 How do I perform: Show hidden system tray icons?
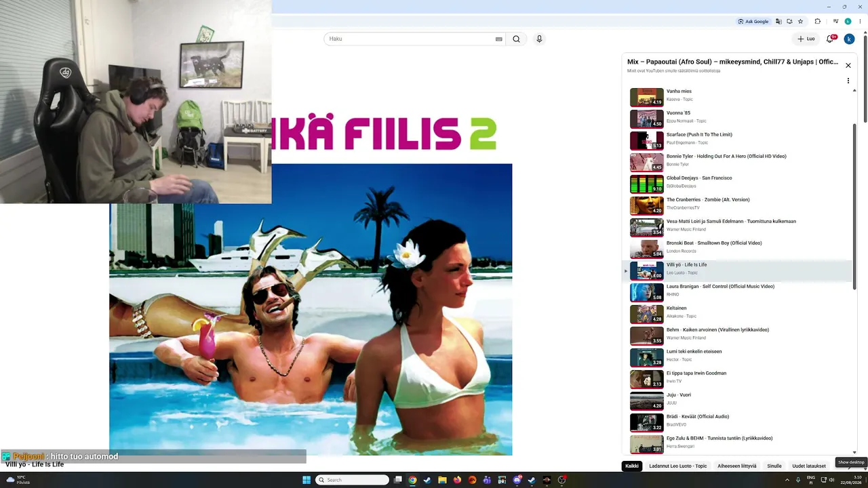[x=787, y=480]
